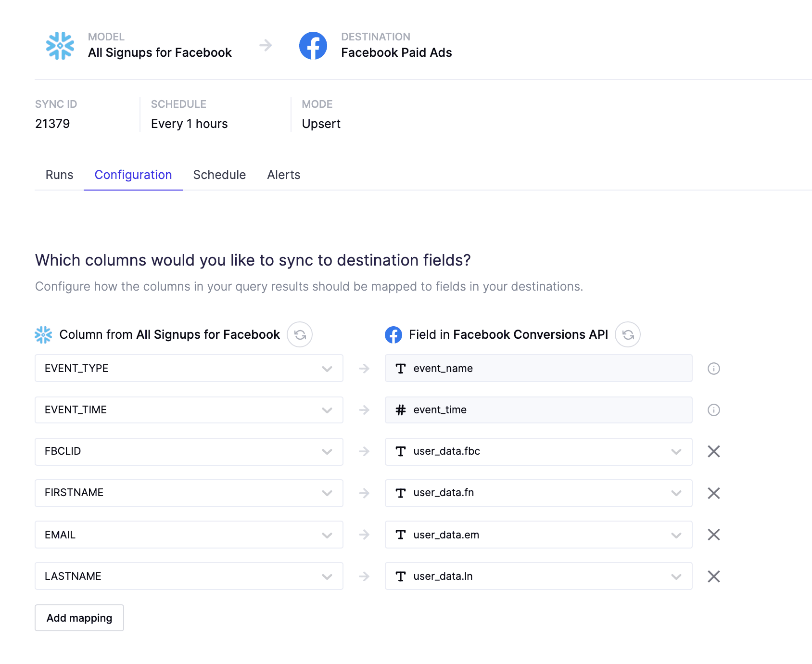The width and height of the screenshot is (812, 664).
Task: Refresh columns from All Signups for Facebook
Action: click(x=300, y=334)
